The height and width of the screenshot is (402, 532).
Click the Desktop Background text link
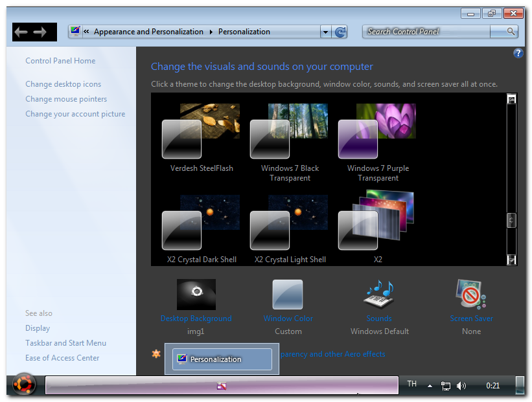pos(196,318)
